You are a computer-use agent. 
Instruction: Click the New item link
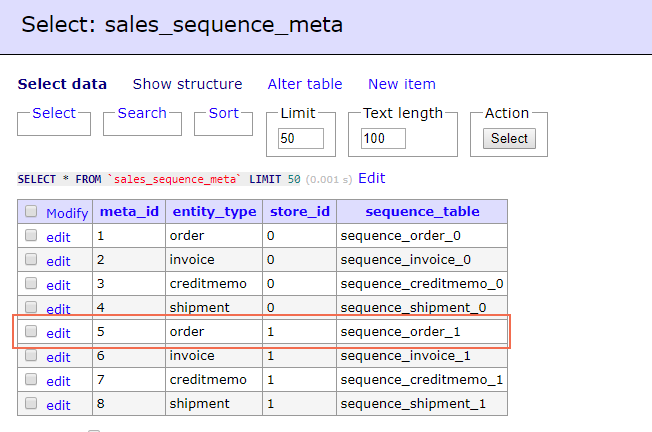[402, 84]
